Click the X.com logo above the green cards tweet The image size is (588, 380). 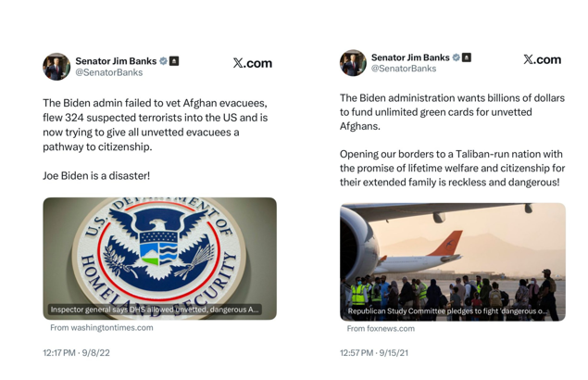[x=542, y=59]
